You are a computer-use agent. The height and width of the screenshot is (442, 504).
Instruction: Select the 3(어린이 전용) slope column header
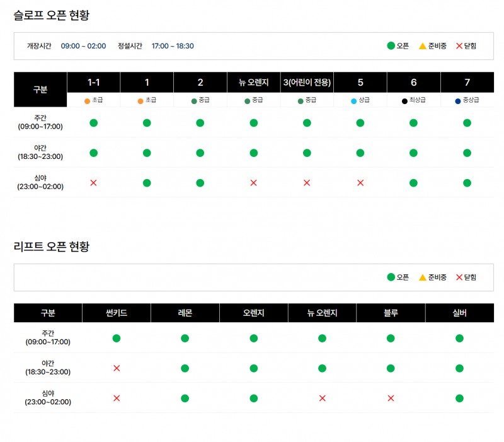[307, 83]
